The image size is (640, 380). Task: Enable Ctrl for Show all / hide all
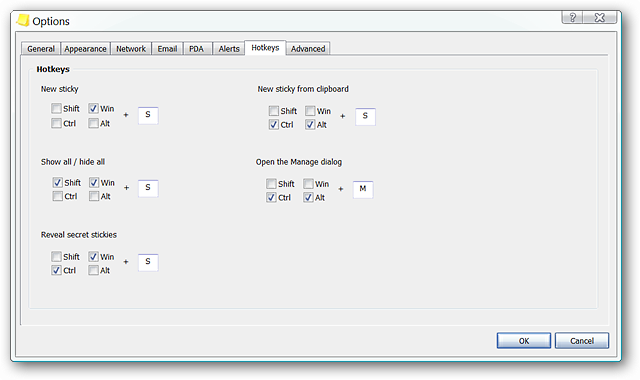[x=58, y=196]
